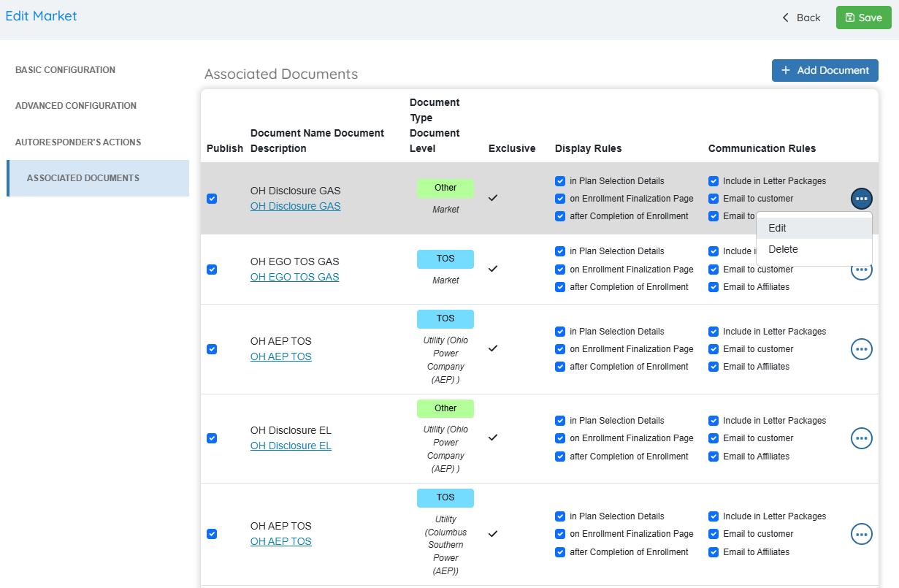This screenshot has height=588, width=899.
Task: Uncheck 'Email to Affiliates' for OH Disclosure EL
Action: (x=714, y=457)
